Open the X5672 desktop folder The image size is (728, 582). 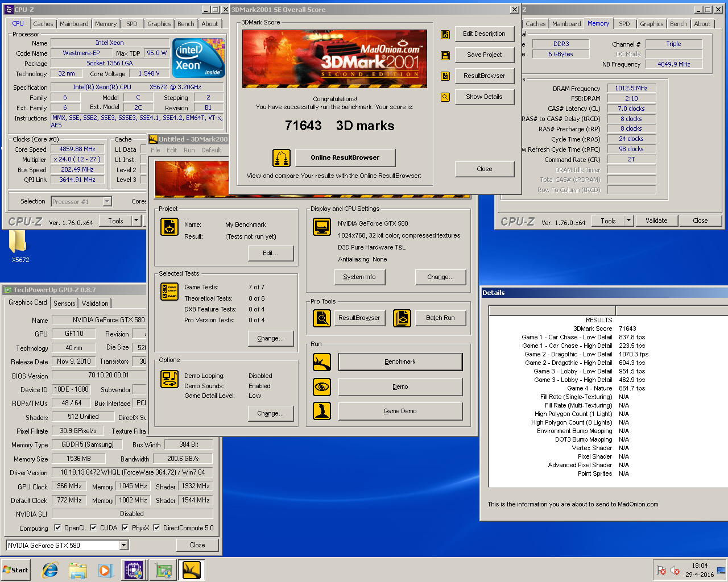pos(19,247)
